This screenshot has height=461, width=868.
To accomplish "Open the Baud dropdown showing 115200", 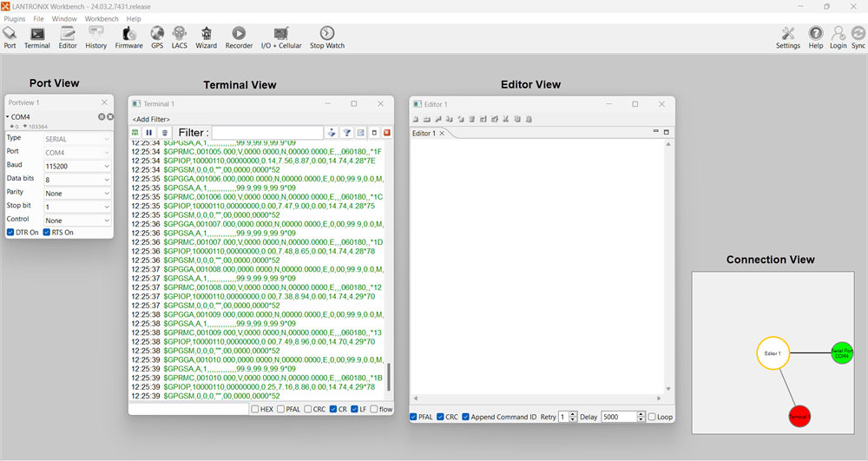I will (77, 166).
